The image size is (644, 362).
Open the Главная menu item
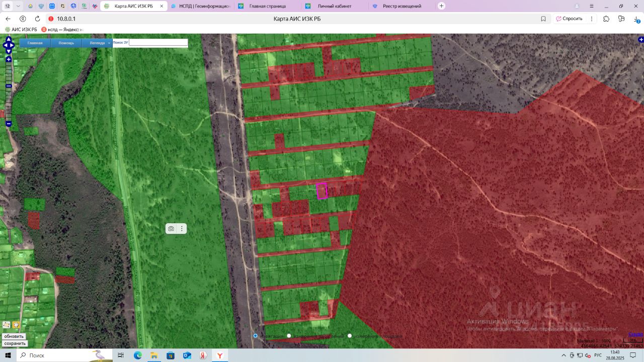[x=35, y=43]
